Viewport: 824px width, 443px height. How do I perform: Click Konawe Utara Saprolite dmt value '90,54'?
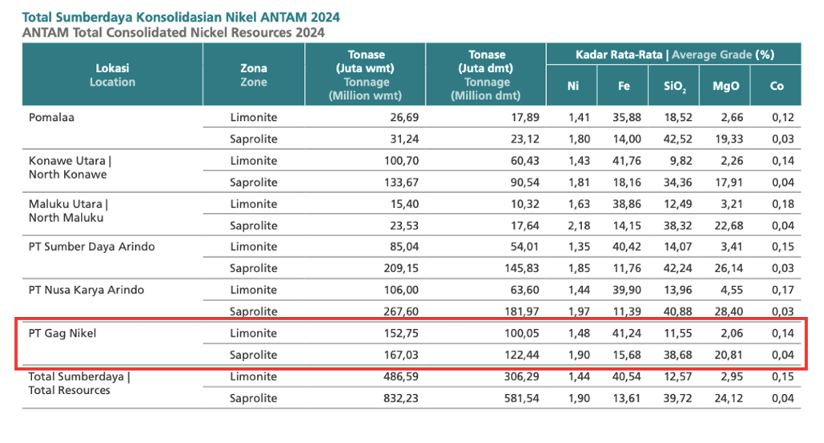tap(525, 182)
